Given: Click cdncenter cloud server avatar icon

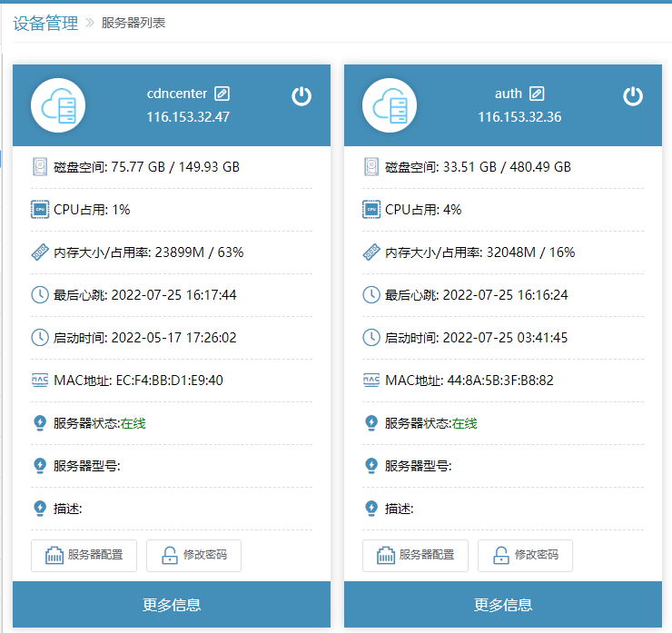Looking at the screenshot, I should click(x=58, y=105).
